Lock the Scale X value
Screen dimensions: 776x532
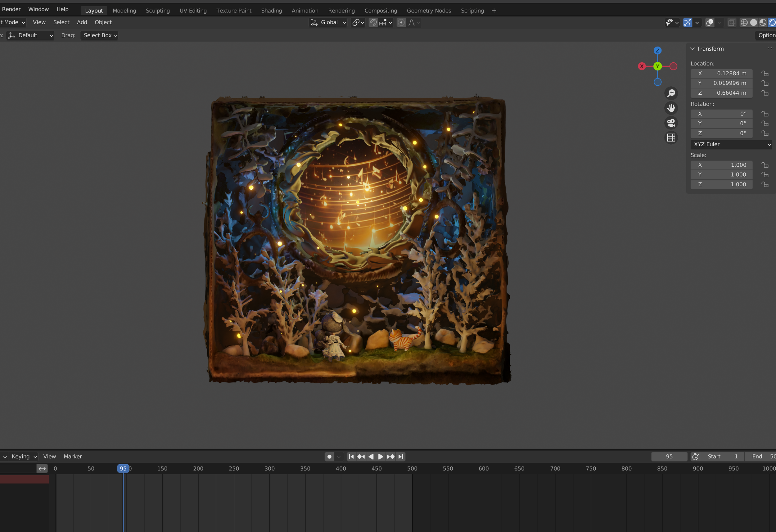(x=765, y=165)
